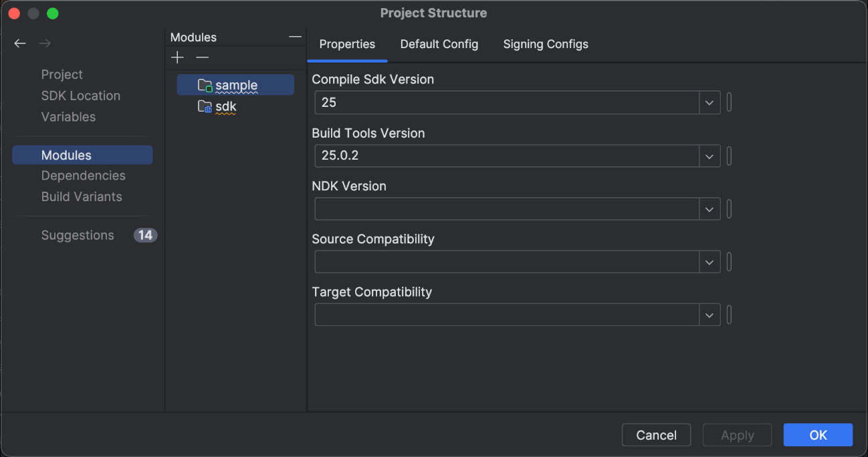Click the forward navigation arrow

tap(45, 43)
